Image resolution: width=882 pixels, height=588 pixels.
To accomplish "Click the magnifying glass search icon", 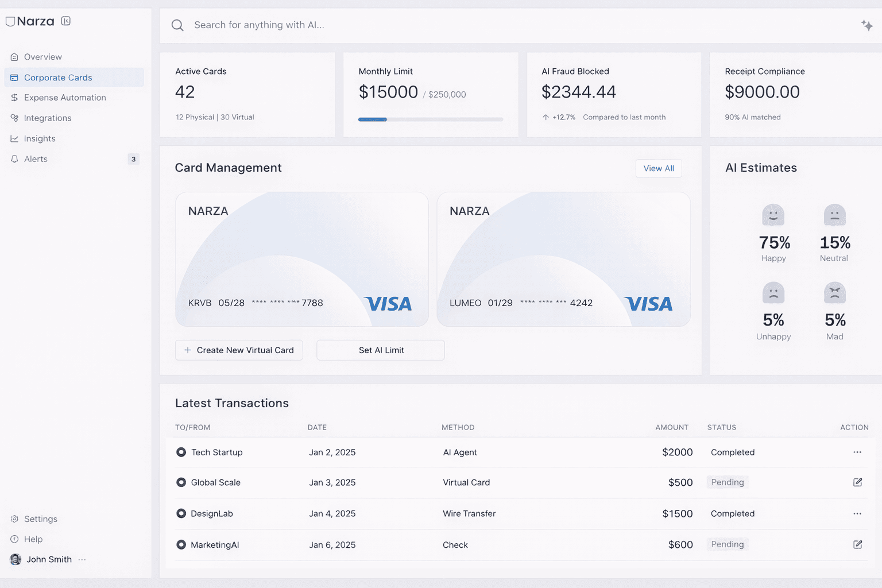I will coord(177,25).
